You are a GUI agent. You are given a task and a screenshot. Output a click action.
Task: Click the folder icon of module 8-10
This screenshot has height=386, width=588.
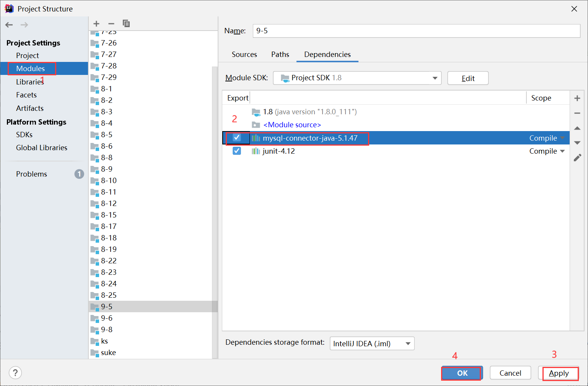pyautogui.click(x=94, y=180)
